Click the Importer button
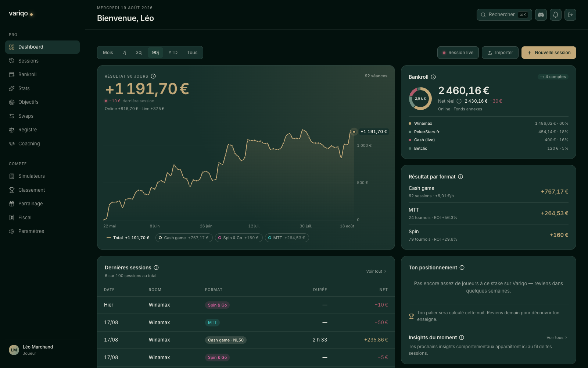This screenshot has width=588, height=368. tap(500, 53)
